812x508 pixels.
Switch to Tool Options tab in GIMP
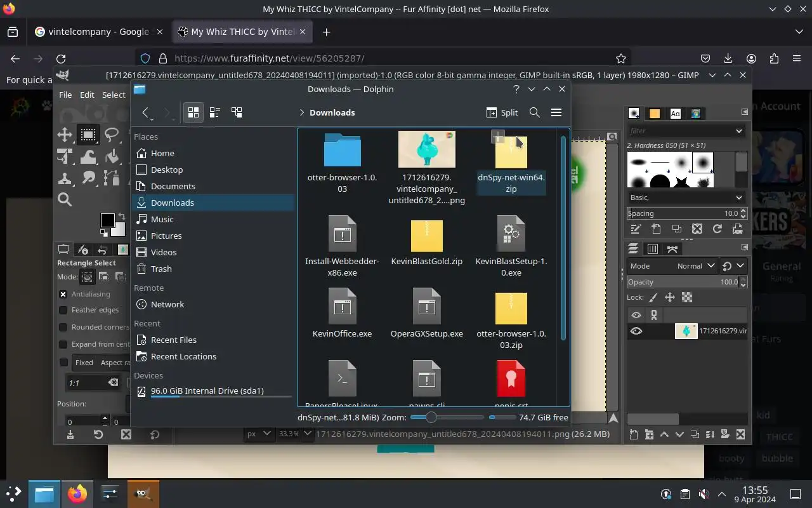(63, 250)
